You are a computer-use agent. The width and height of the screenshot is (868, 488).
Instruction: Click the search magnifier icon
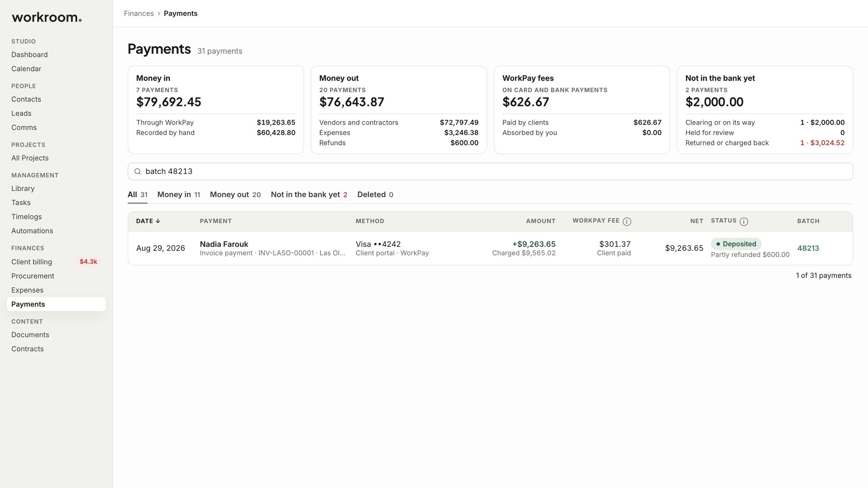point(137,171)
